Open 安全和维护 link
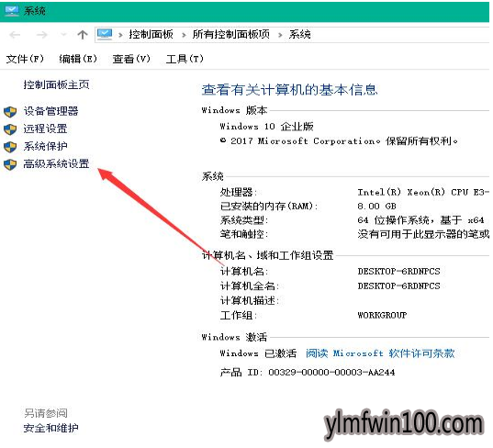This screenshot has height=448, width=493. coord(50,428)
